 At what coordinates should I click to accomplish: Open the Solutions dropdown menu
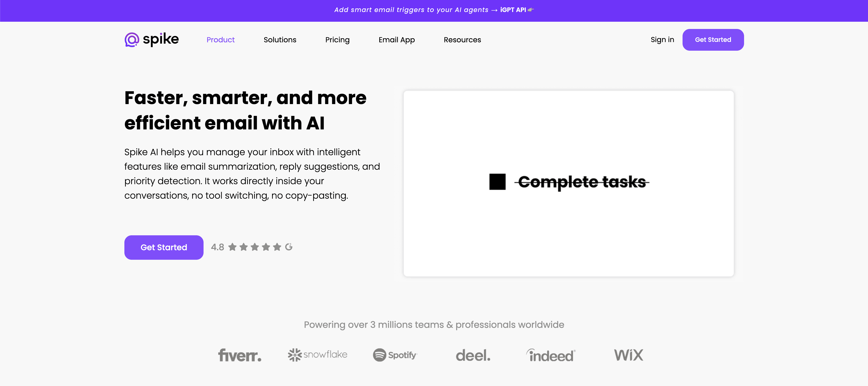(x=280, y=39)
